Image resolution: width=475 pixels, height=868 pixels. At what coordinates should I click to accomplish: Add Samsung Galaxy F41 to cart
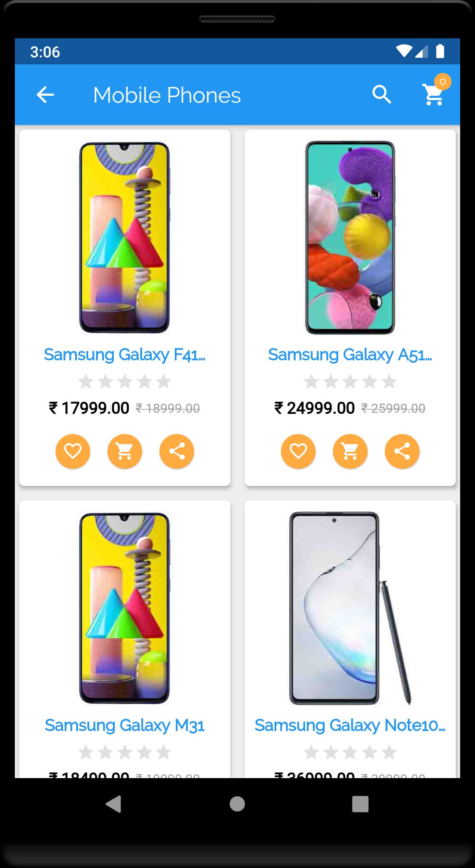(125, 451)
